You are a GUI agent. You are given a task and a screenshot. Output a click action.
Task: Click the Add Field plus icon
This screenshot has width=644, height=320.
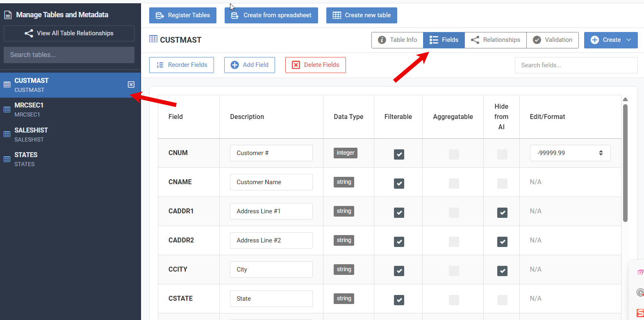(x=235, y=65)
